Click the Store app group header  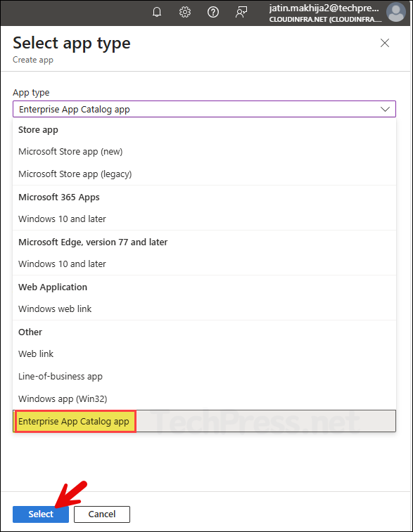tap(38, 130)
